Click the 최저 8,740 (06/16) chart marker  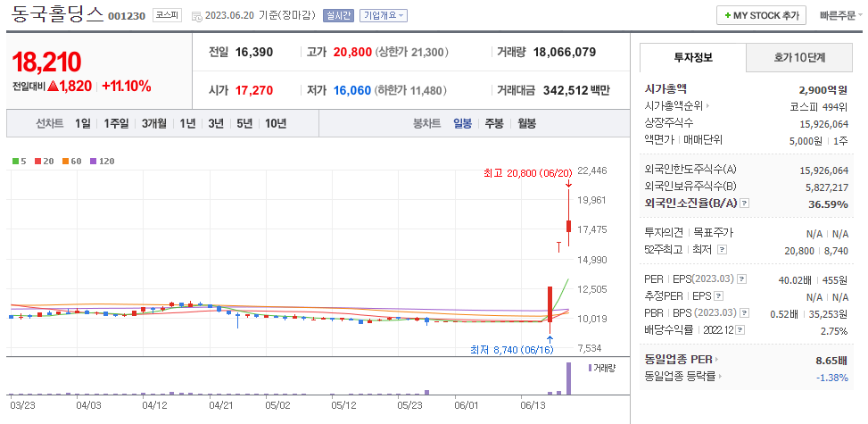[x=511, y=350]
